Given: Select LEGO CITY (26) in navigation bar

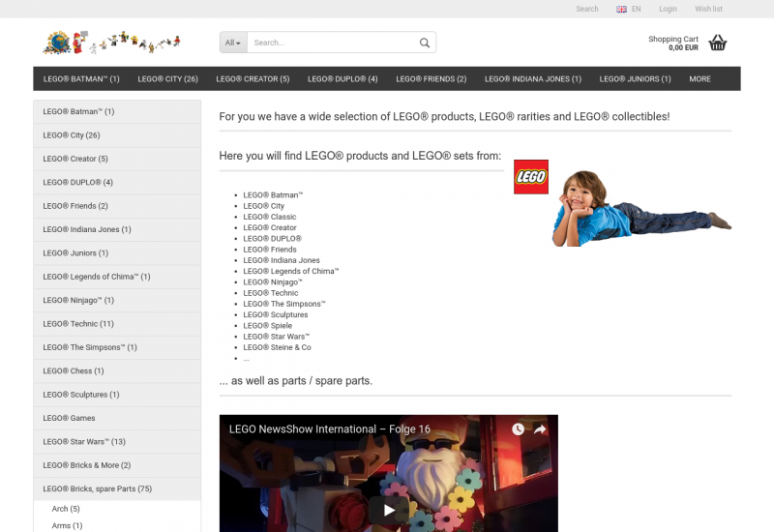Looking at the screenshot, I should (x=167, y=79).
